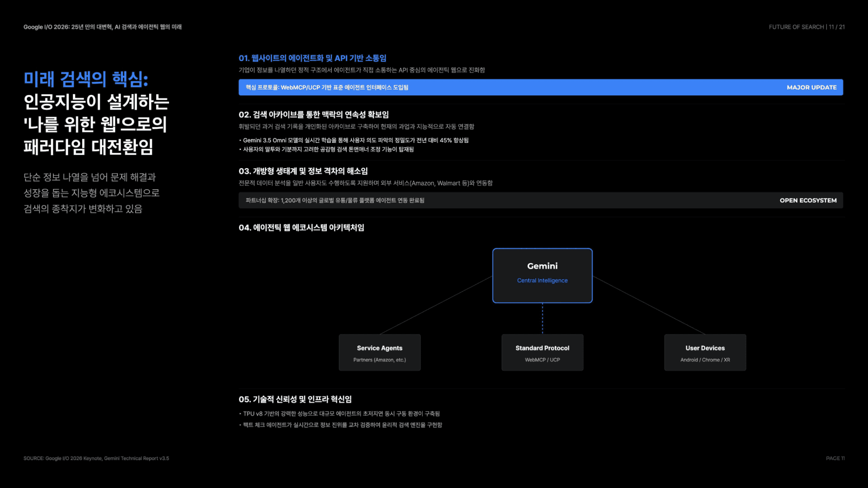Click the User Devices diagram node
This screenshot has height=488, width=868.
tap(705, 352)
